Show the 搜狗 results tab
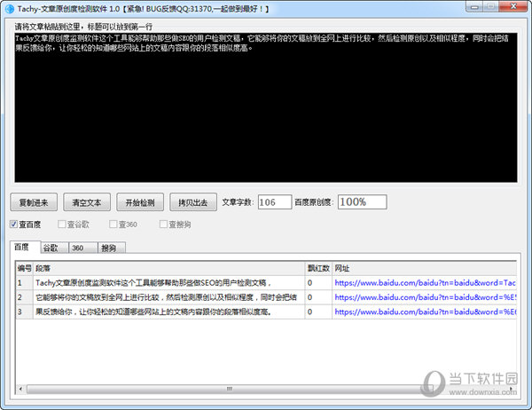Viewport: 532px width, 410px height. point(112,248)
